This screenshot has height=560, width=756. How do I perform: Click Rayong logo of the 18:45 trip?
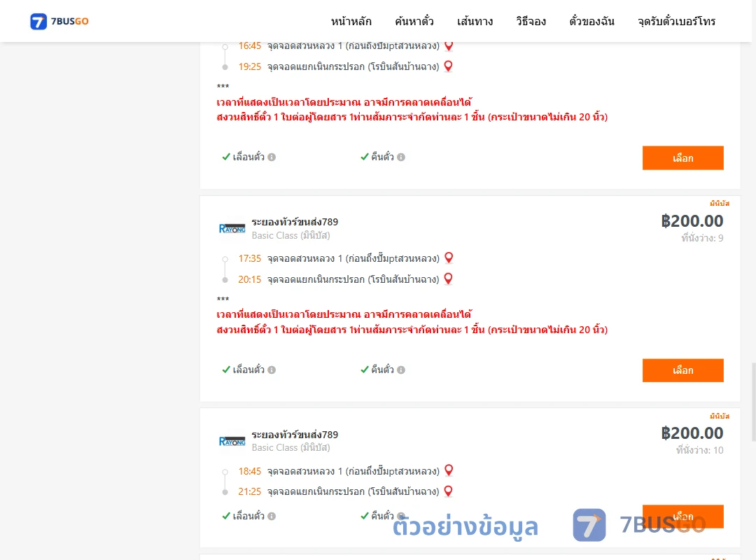(232, 441)
